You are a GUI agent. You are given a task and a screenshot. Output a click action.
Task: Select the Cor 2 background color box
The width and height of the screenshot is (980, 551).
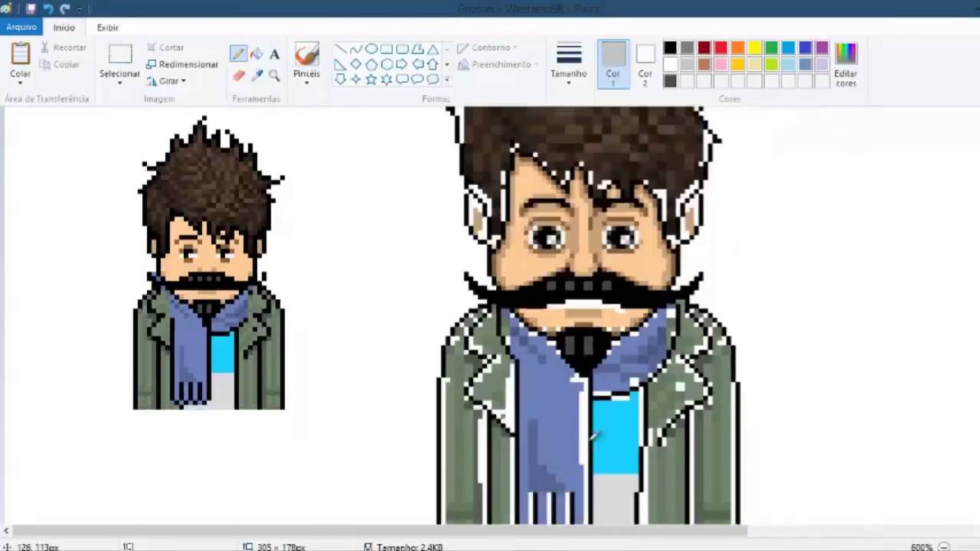click(x=645, y=64)
